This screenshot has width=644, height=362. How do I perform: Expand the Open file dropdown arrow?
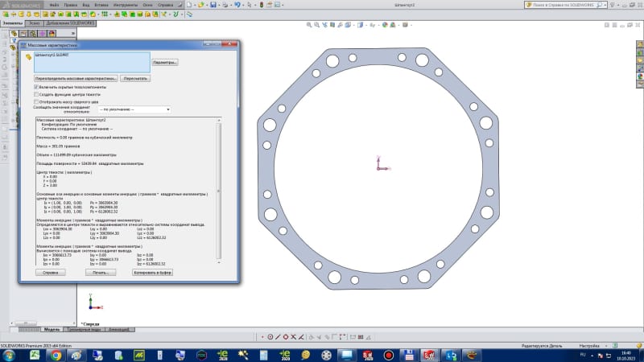(205, 5)
